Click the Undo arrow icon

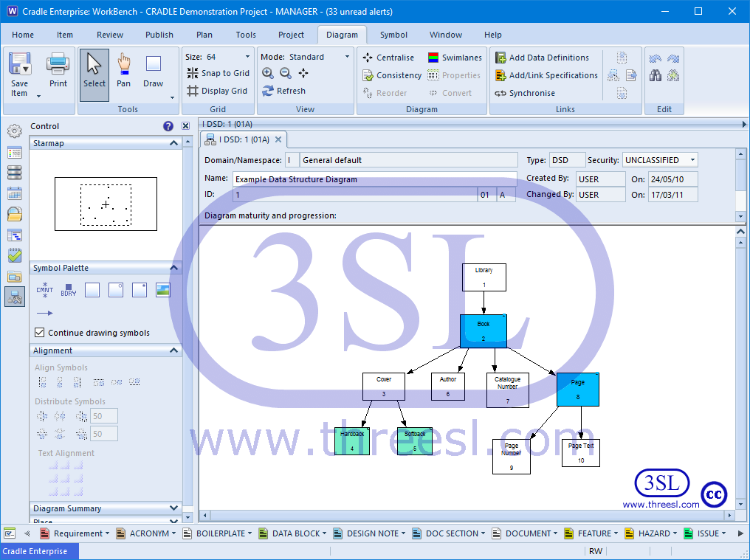(656, 58)
